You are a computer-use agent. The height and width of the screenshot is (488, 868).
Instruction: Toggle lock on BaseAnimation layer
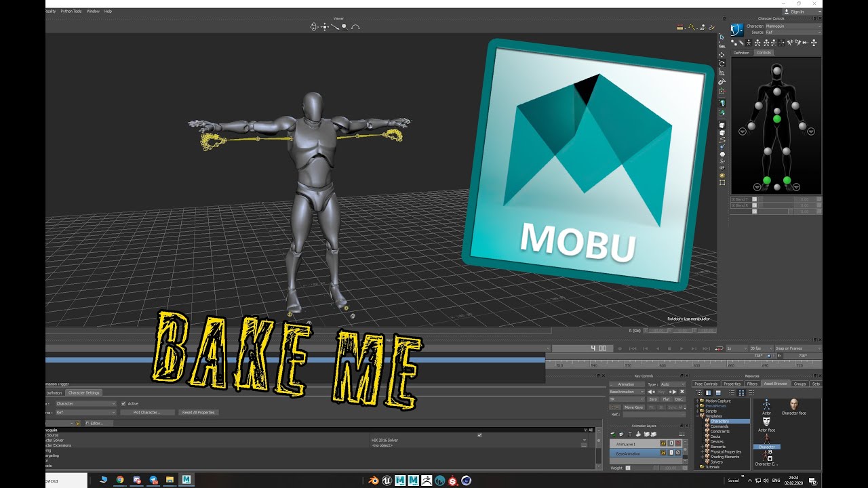point(663,453)
